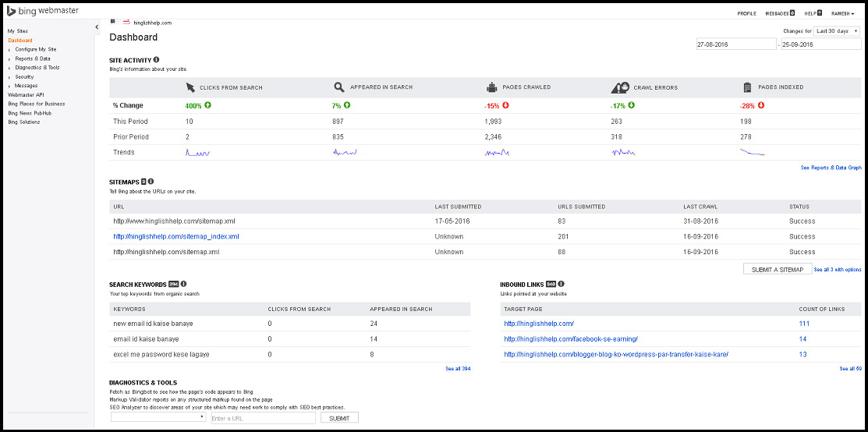This screenshot has width=868, height=432.
Task: Open the Search Keywords info icon
Action: pyautogui.click(x=183, y=284)
